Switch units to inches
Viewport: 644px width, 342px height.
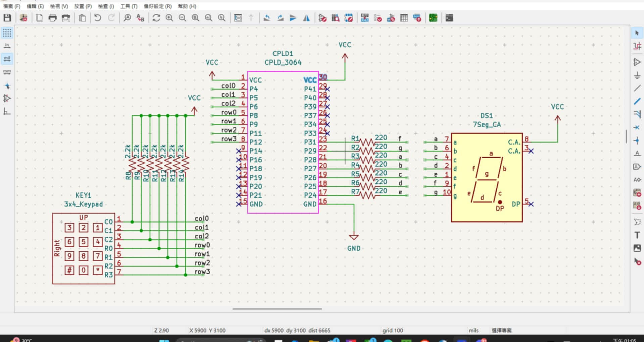7,46
